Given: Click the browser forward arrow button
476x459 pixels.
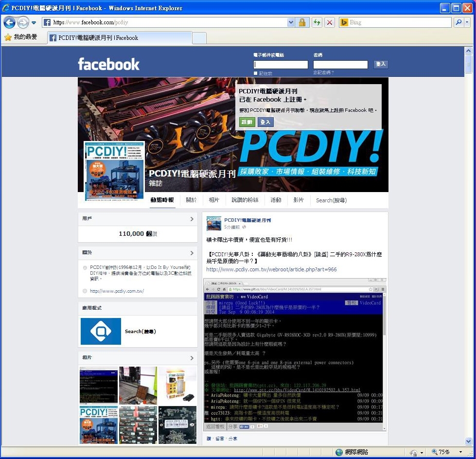Looking at the screenshot, I should [x=23, y=22].
